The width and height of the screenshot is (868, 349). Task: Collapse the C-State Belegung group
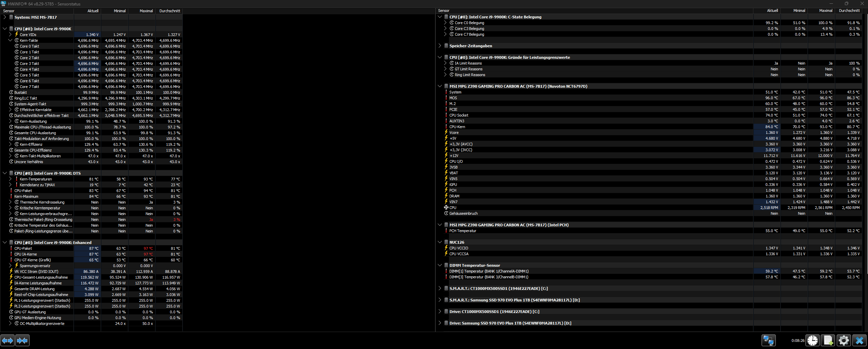click(440, 17)
